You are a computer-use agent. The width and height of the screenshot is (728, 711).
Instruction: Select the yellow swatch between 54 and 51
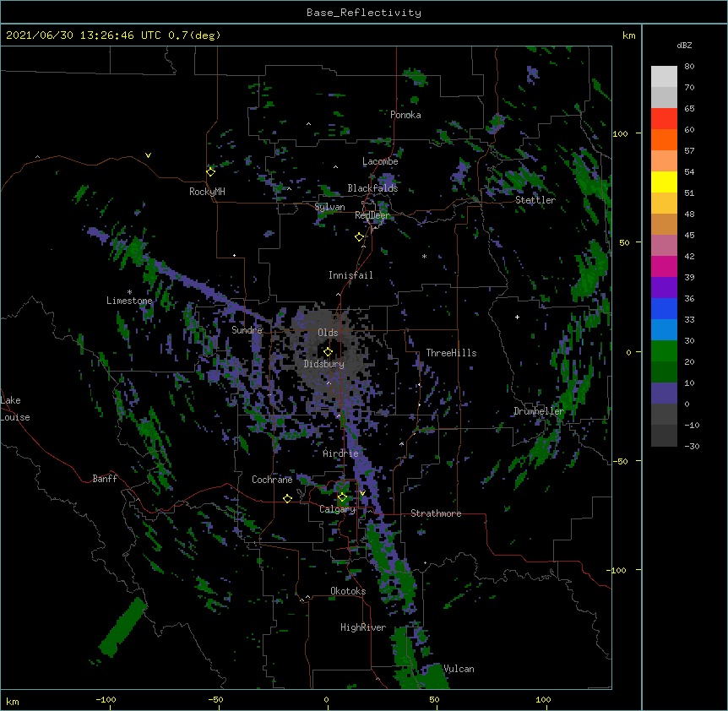click(664, 182)
